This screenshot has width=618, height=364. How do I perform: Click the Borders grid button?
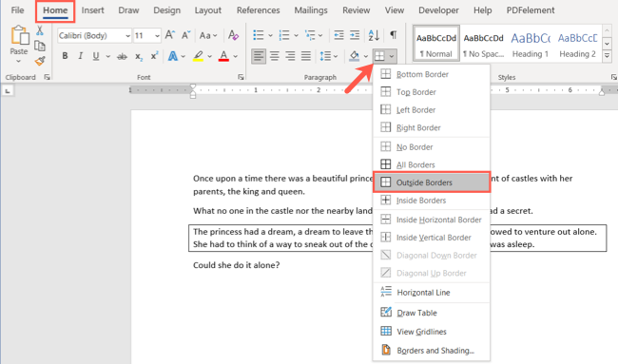[x=379, y=56]
